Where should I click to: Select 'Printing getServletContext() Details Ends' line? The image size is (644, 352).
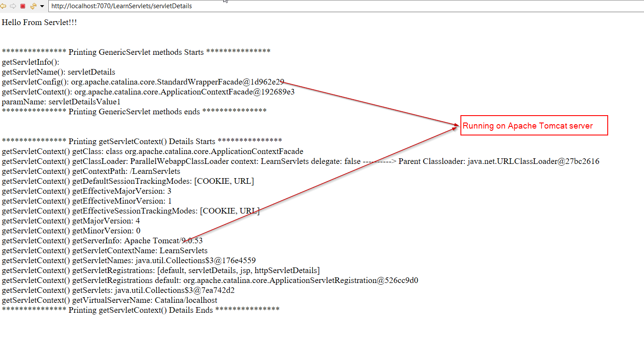point(141,310)
